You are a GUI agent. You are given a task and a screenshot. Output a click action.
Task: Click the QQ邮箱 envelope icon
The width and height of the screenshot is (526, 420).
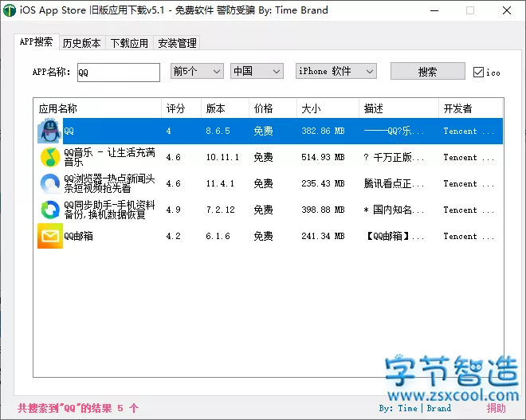click(50, 236)
